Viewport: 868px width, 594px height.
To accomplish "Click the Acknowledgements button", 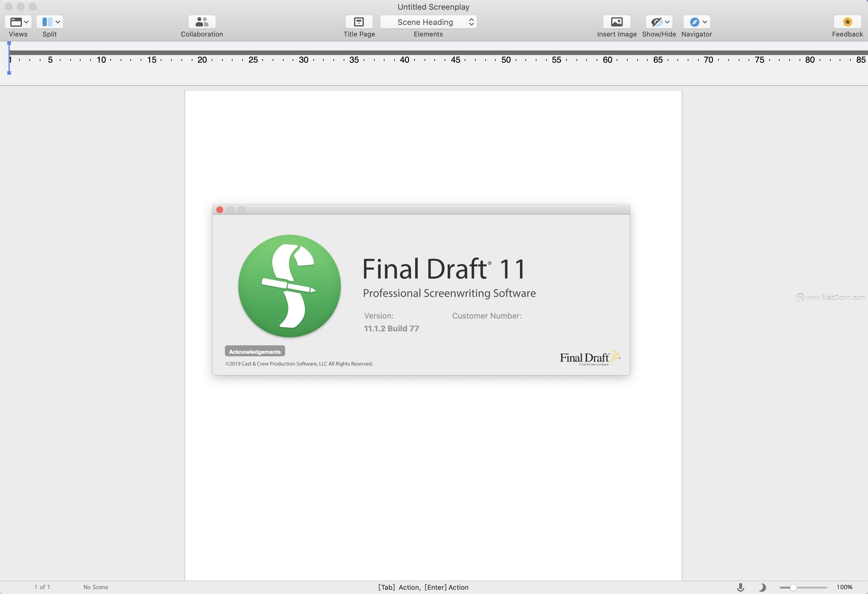I will [255, 351].
